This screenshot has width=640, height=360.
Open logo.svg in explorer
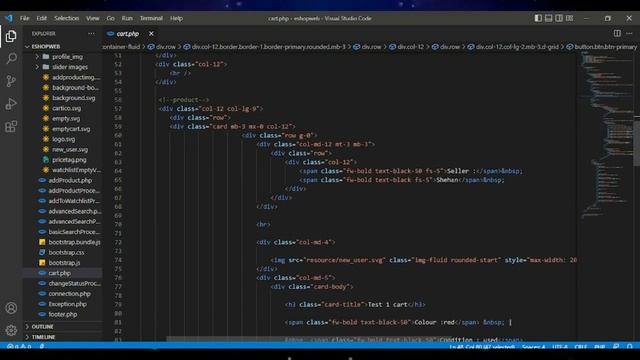point(59,139)
